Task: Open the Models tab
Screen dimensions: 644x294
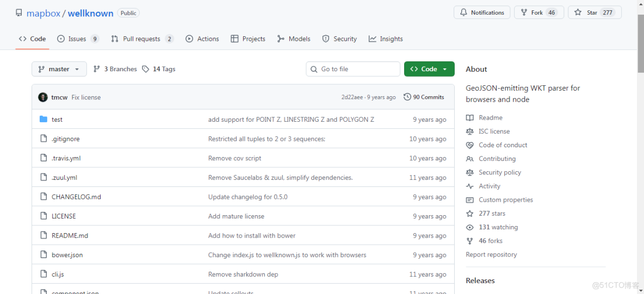Action: (294, 39)
